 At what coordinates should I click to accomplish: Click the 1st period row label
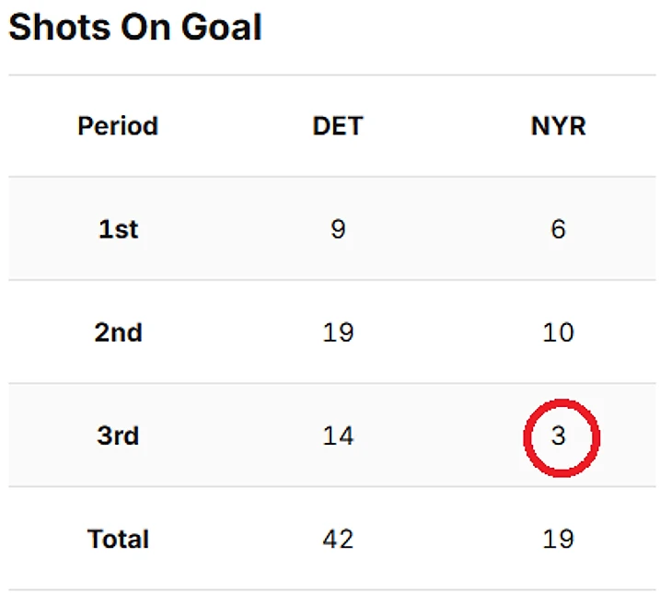(118, 229)
